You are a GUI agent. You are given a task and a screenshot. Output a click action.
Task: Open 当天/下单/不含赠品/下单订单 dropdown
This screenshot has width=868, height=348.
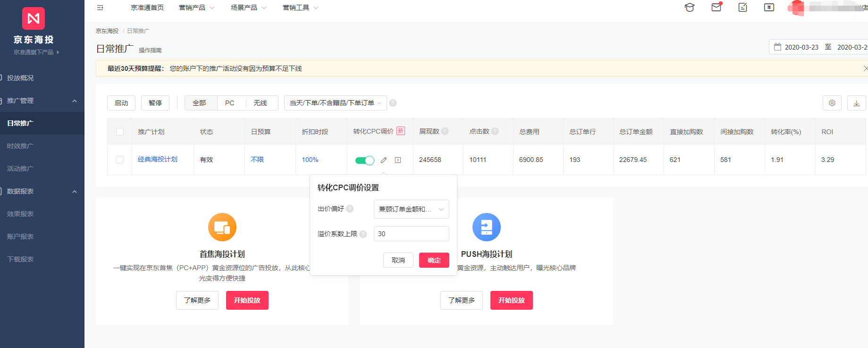336,103
